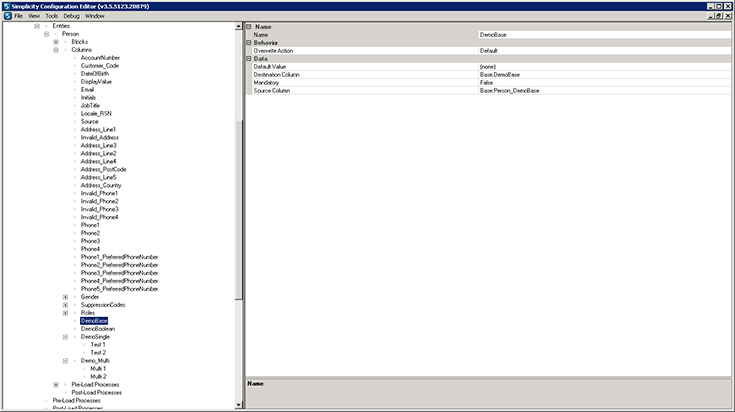Select the Overwrite Action property label
735x412 pixels.
tap(273, 51)
